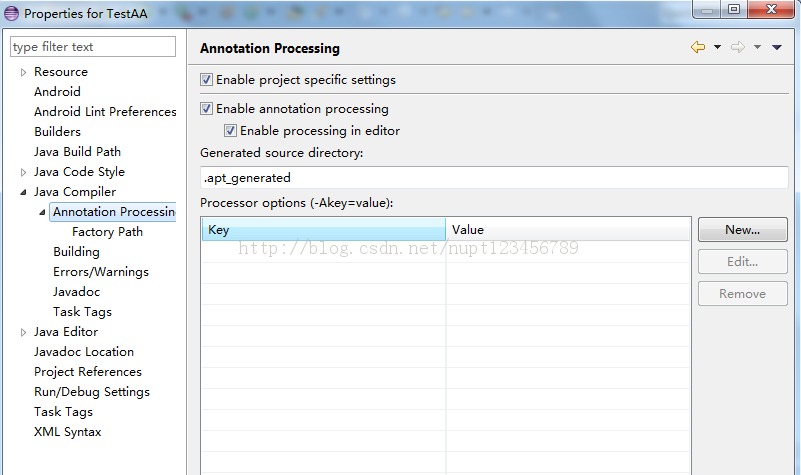Screen dimensions: 801x475
Task: Click the Eclipse icon in title bar
Action: (11, 13)
